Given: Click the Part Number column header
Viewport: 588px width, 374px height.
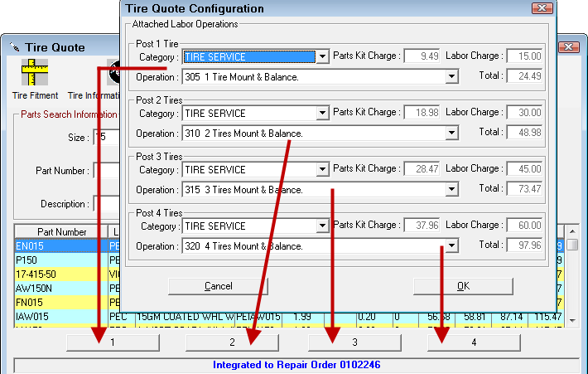Looking at the screenshot, I should 61,232.
